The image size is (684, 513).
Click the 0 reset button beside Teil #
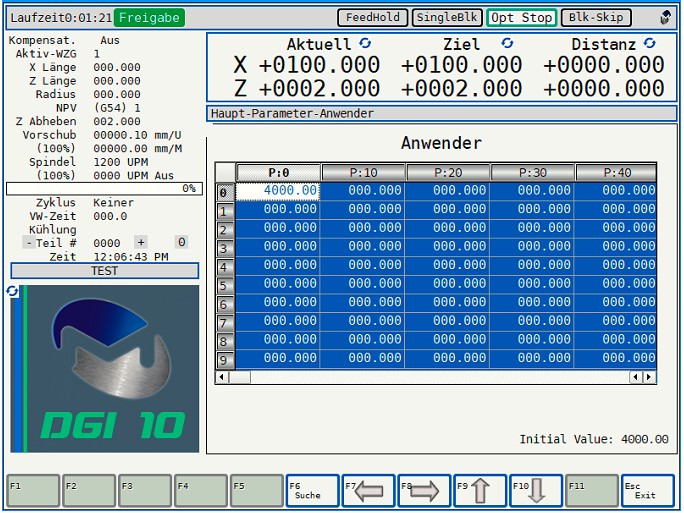pos(181,242)
